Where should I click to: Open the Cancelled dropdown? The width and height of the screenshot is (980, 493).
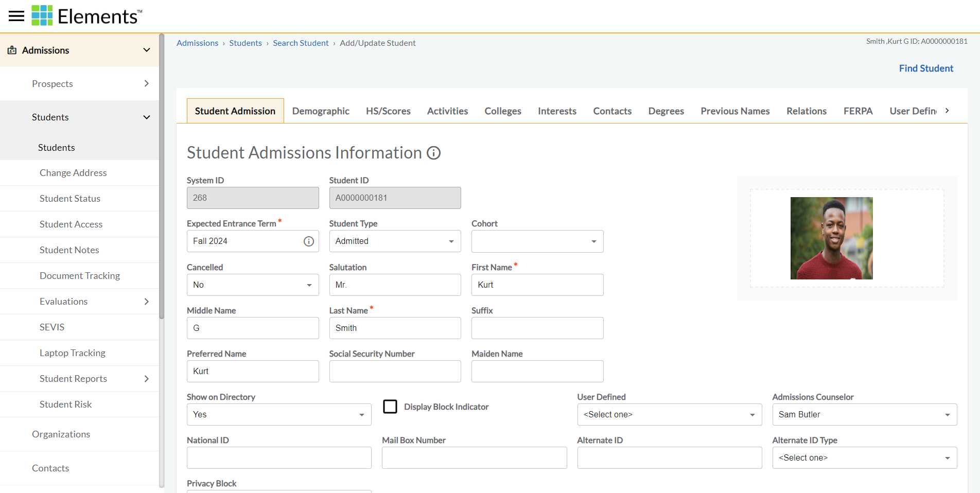(x=253, y=285)
